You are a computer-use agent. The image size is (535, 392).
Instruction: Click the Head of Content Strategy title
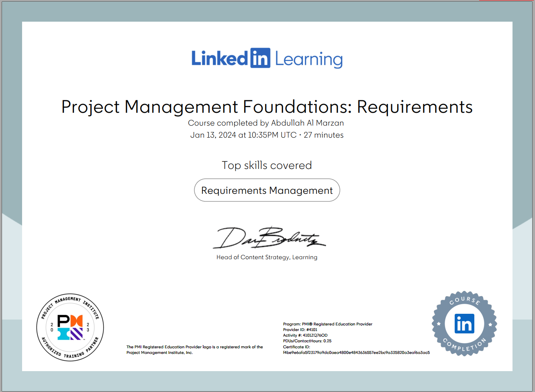tap(267, 257)
